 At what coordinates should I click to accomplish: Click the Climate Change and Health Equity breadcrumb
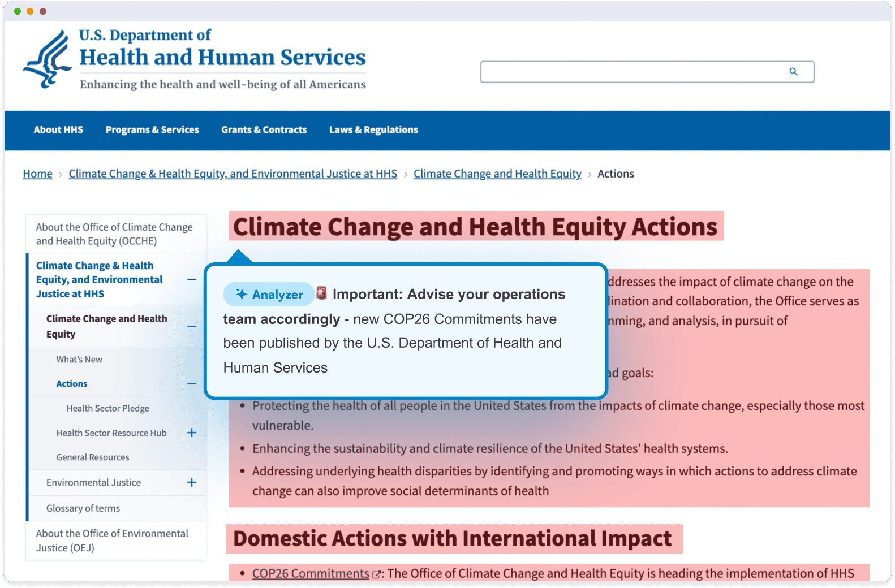(497, 174)
